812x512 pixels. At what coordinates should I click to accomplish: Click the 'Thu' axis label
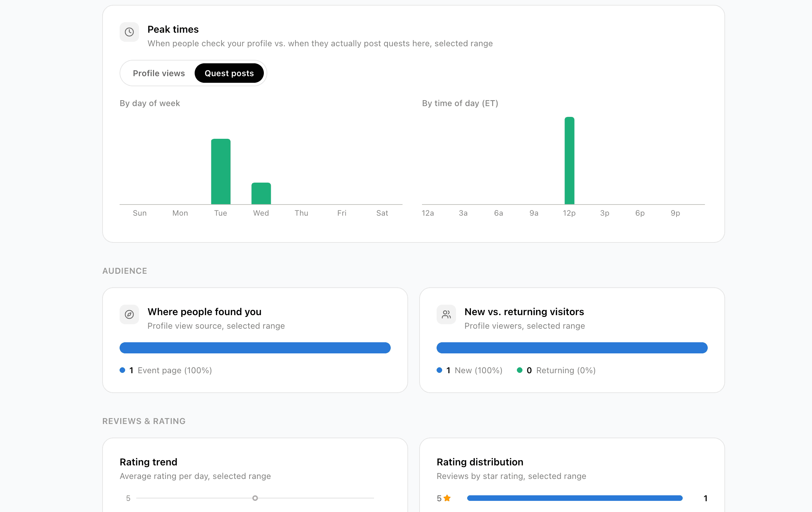(301, 213)
